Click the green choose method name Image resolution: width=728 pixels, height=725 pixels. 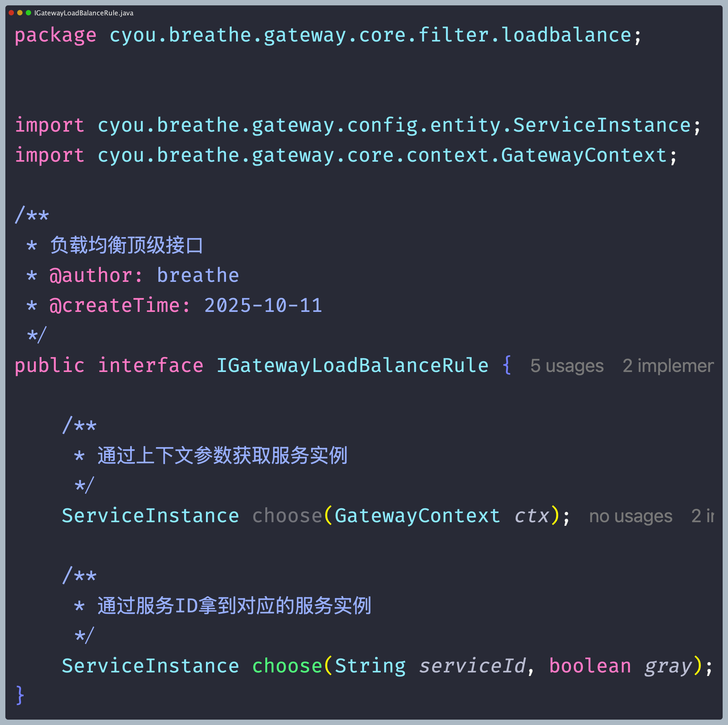(x=287, y=666)
